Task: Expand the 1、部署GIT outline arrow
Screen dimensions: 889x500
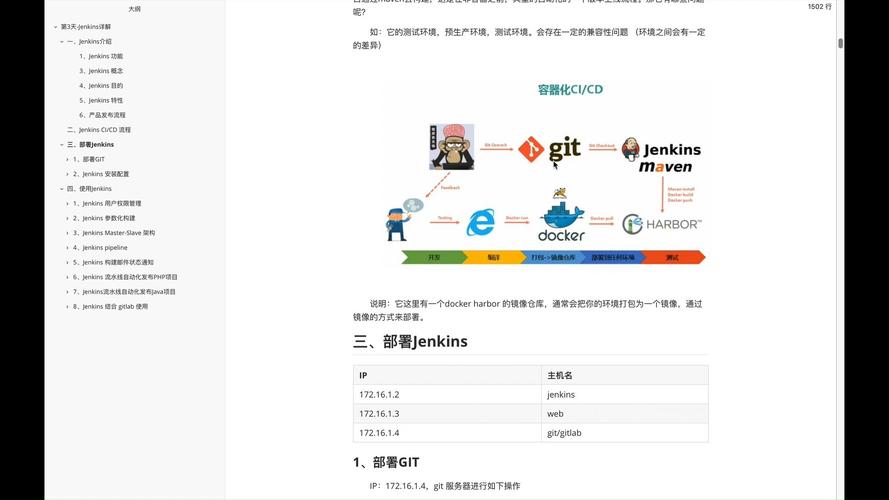Action: click(67, 159)
